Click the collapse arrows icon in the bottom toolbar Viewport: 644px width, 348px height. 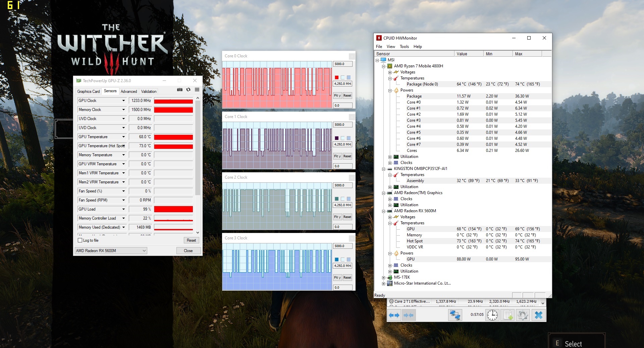409,315
